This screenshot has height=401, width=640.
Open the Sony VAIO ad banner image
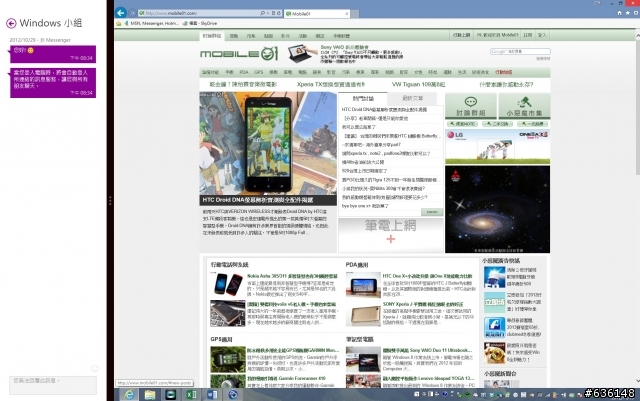pyautogui.click(x=302, y=53)
